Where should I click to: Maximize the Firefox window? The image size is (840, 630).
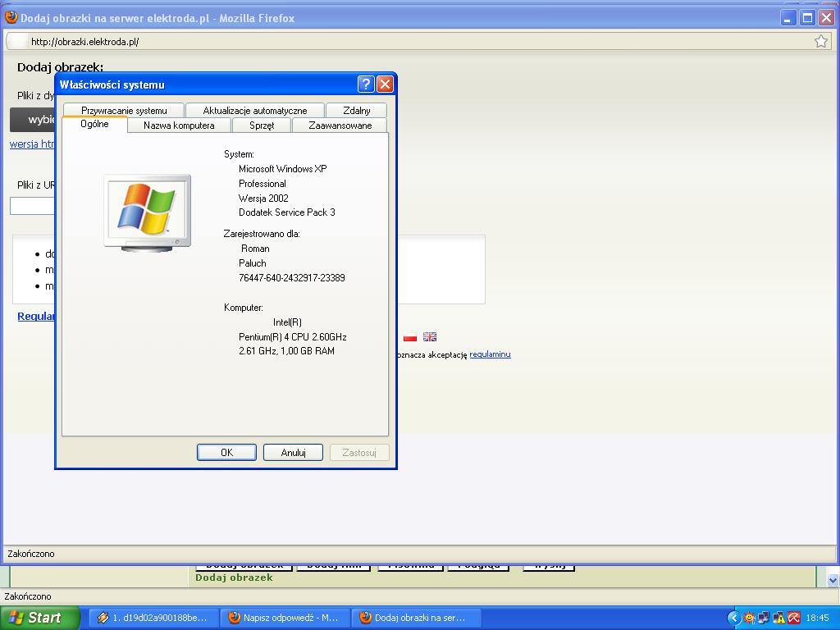(807, 18)
